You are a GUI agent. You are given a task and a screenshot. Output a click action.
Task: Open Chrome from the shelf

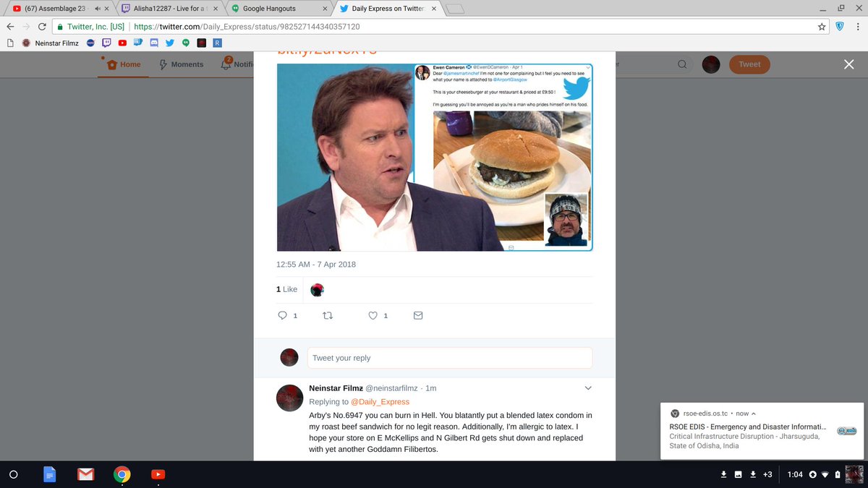(x=122, y=475)
